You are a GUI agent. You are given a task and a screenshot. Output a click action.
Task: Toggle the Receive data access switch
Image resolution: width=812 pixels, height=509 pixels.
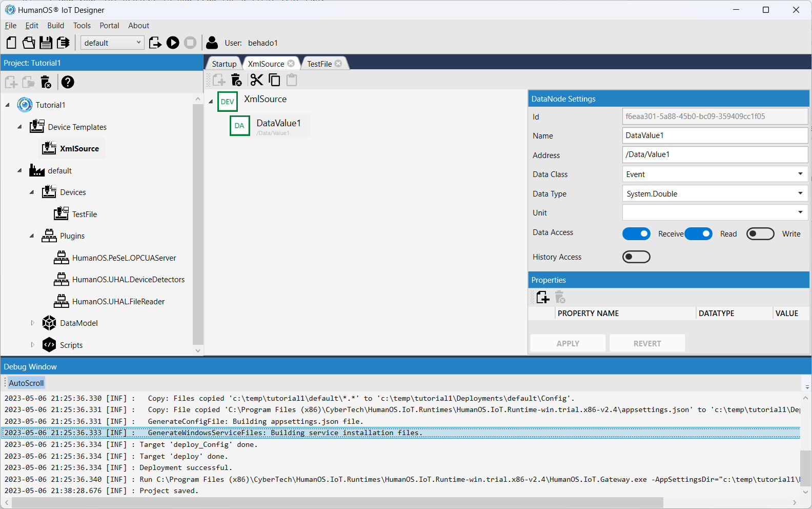click(x=636, y=234)
